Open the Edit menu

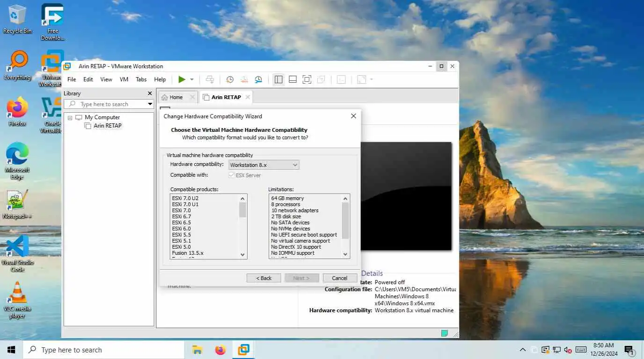[x=88, y=79]
